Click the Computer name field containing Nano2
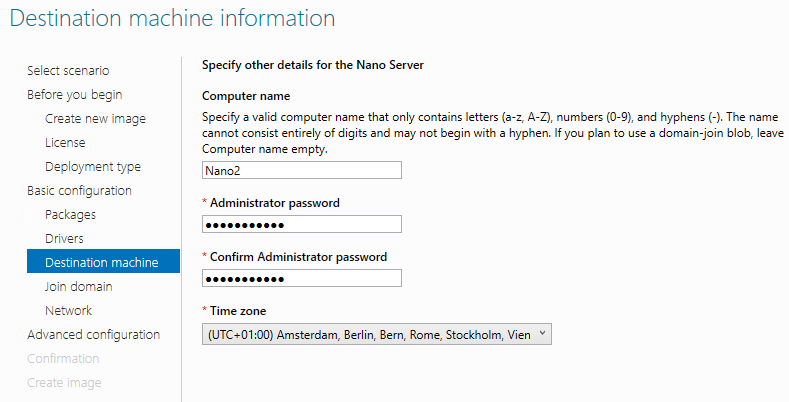This screenshot has height=402, width=789. (301, 170)
